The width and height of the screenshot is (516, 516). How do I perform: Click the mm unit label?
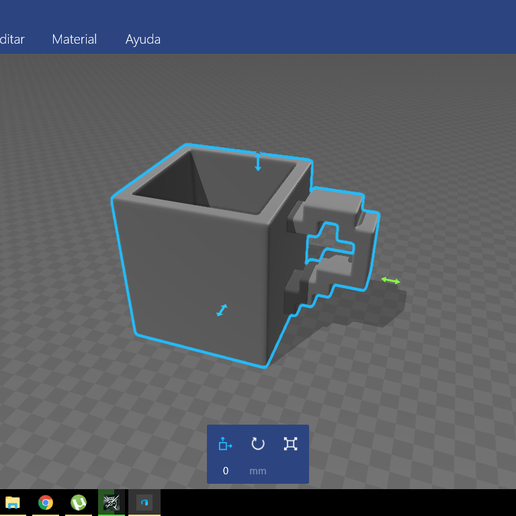coord(258,471)
